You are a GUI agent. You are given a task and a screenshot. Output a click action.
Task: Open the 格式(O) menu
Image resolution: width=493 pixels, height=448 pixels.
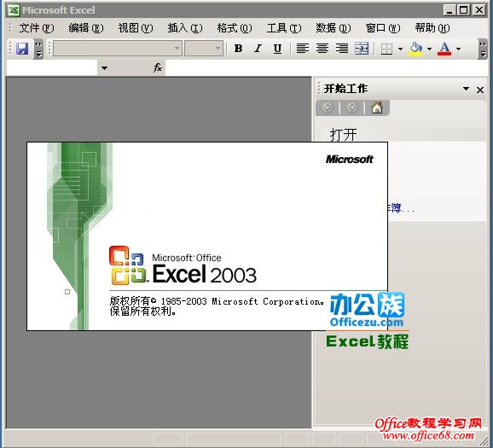[x=235, y=28]
